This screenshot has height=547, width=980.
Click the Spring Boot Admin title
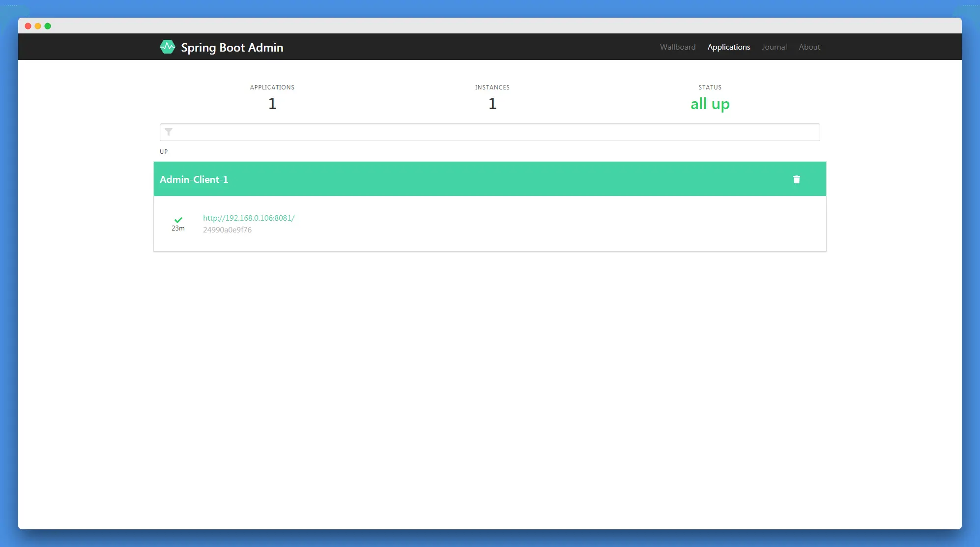click(232, 48)
